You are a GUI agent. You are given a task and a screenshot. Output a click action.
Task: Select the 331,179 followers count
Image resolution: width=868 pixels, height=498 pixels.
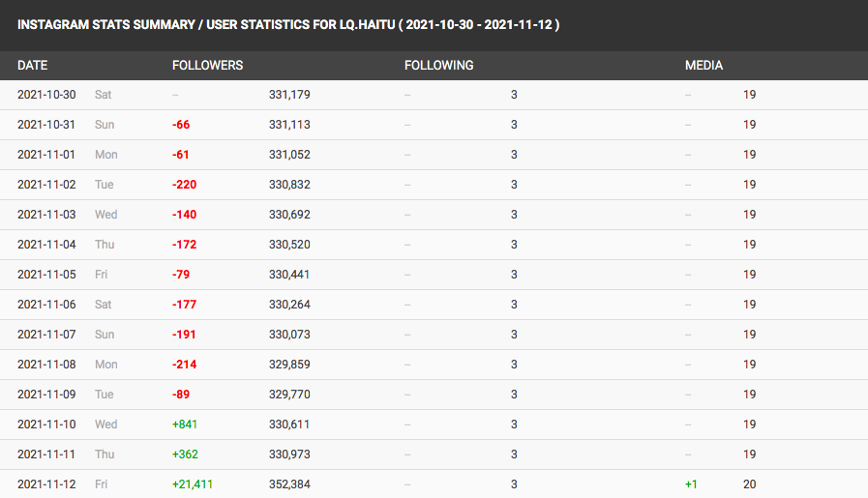click(289, 95)
